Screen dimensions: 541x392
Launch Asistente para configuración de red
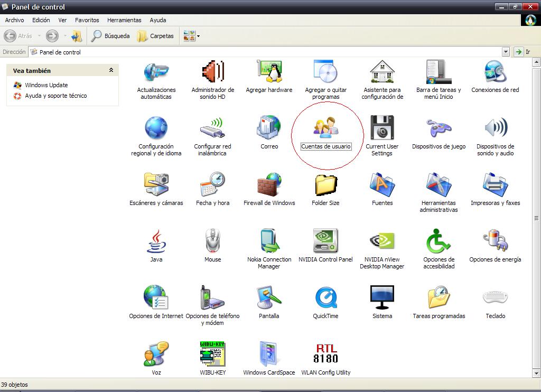click(383, 72)
